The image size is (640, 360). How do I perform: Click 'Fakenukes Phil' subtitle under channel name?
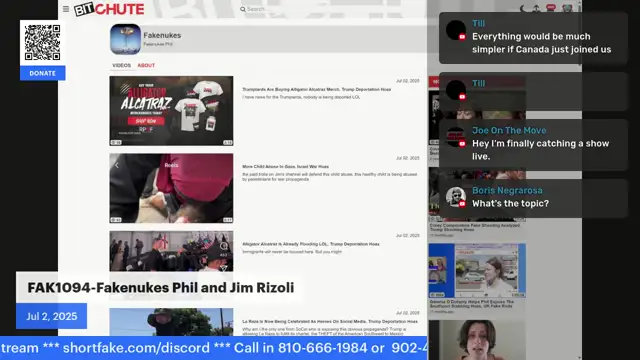tap(158, 44)
